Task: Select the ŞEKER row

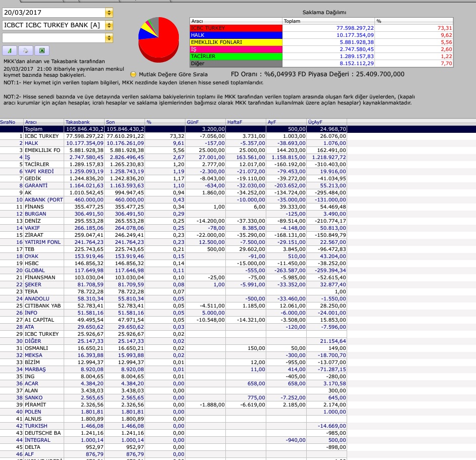Action: tap(173, 284)
